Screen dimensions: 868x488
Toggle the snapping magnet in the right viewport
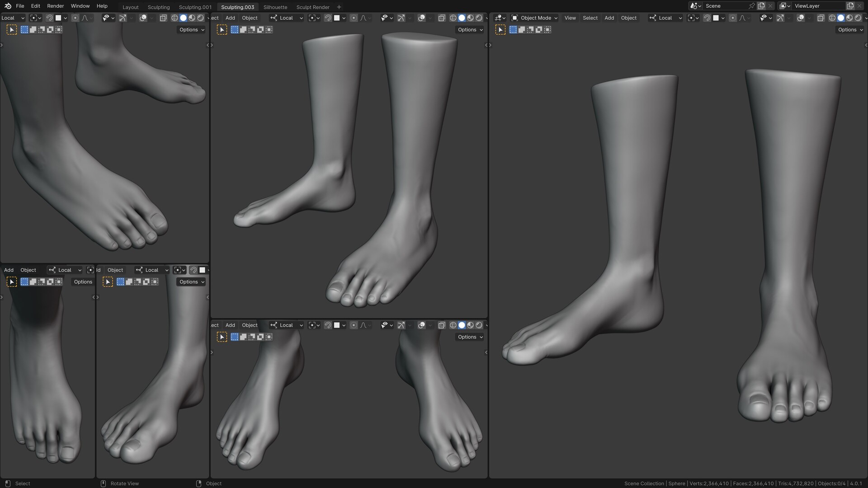point(708,18)
